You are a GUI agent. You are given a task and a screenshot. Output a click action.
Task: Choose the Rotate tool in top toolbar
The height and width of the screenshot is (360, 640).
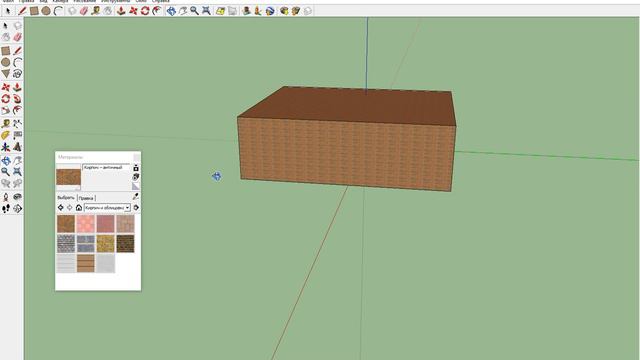pyautogui.click(x=145, y=11)
